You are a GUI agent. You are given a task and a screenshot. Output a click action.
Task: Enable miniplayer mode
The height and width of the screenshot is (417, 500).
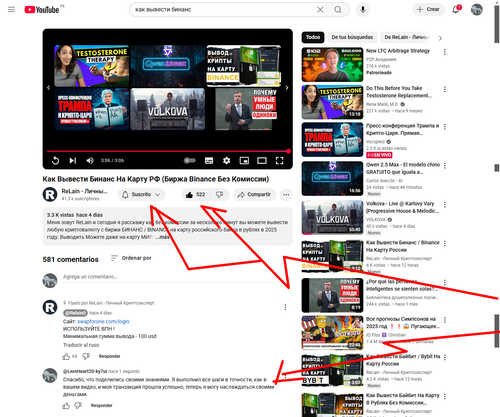[244, 161]
